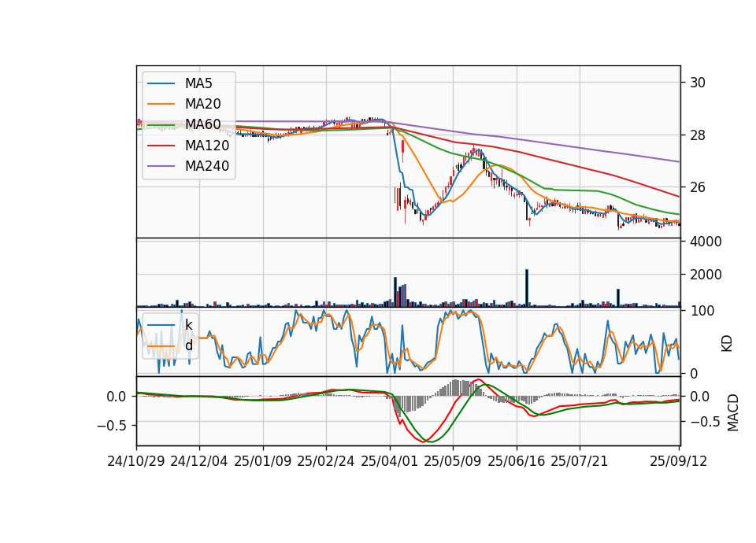
Task: Click the 25/02/24 date axis label
Action: click(x=326, y=461)
